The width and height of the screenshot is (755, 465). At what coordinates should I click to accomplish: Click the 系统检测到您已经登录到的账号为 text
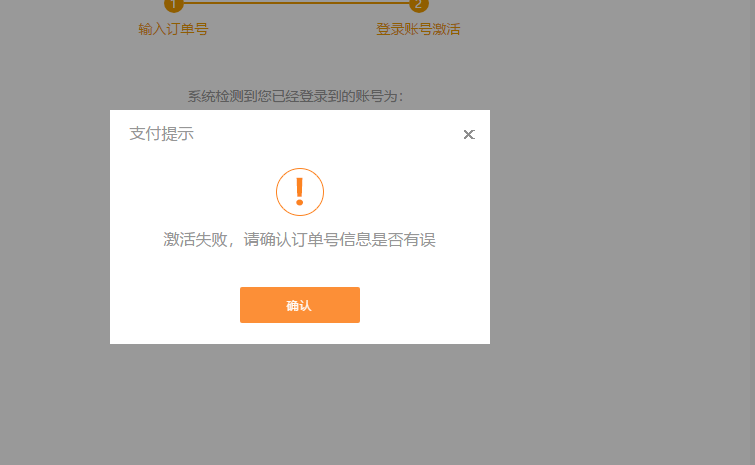295,96
